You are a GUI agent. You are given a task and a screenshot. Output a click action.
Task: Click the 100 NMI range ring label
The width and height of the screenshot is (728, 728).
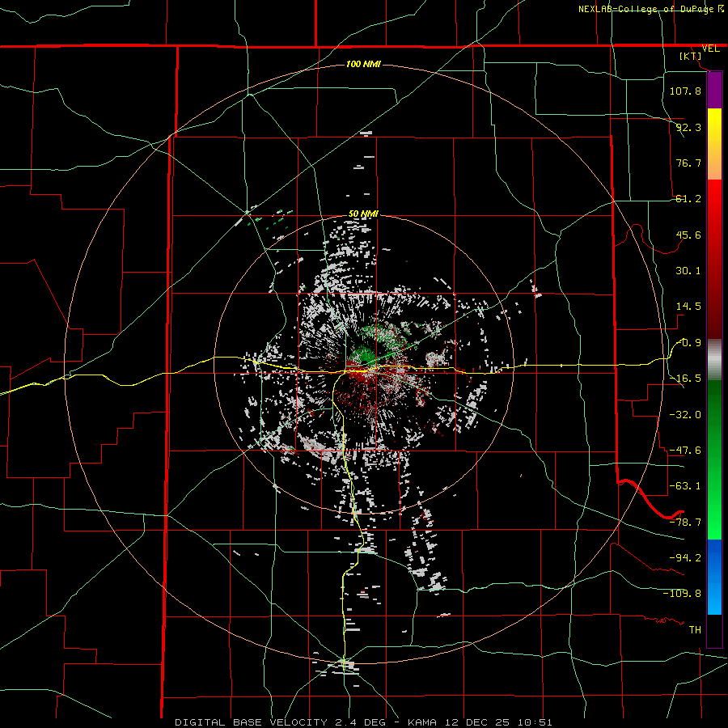[x=363, y=64]
